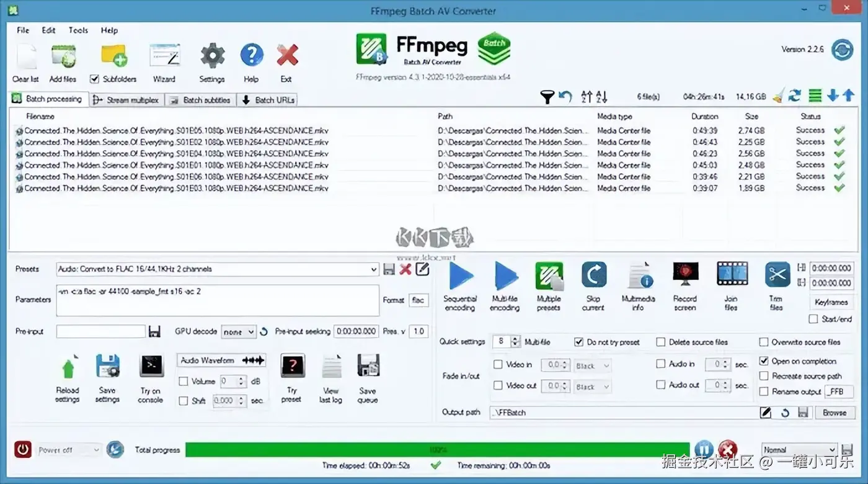The image size is (868, 484).
Task: Click the Add files icon
Action: [63, 56]
